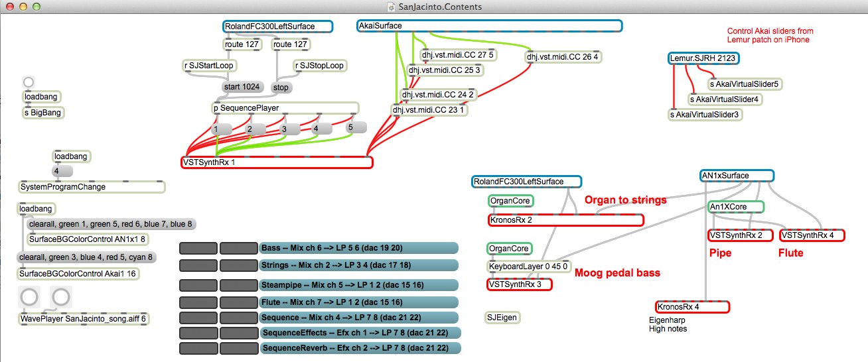Click the bang button above s BigBang loadbang

pos(28,83)
